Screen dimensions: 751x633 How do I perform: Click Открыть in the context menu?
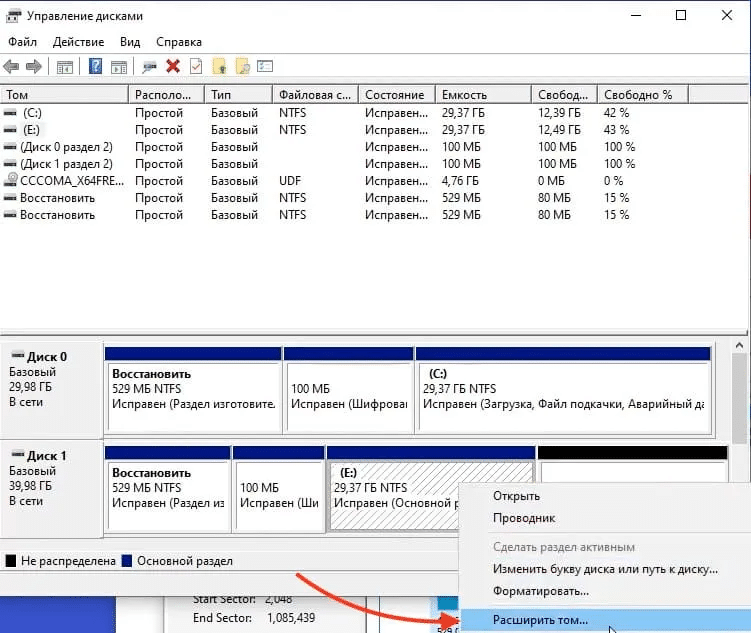pyautogui.click(x=516, y=496)
